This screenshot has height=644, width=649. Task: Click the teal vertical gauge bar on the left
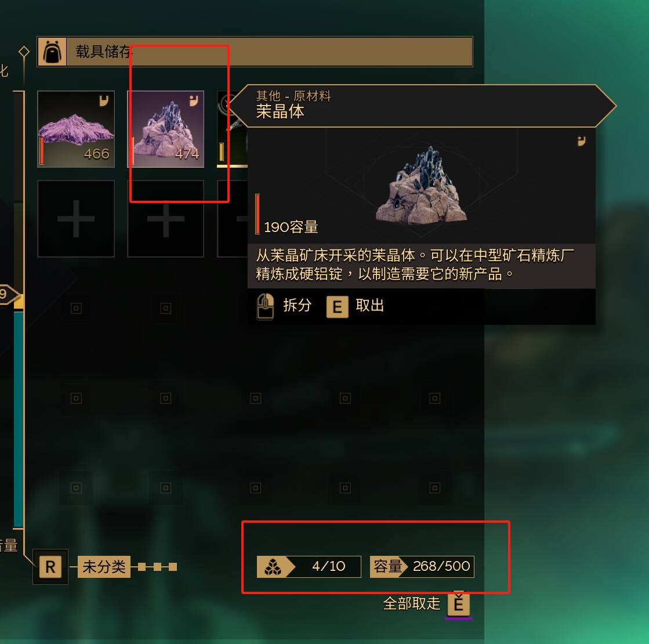click(19, 419)
